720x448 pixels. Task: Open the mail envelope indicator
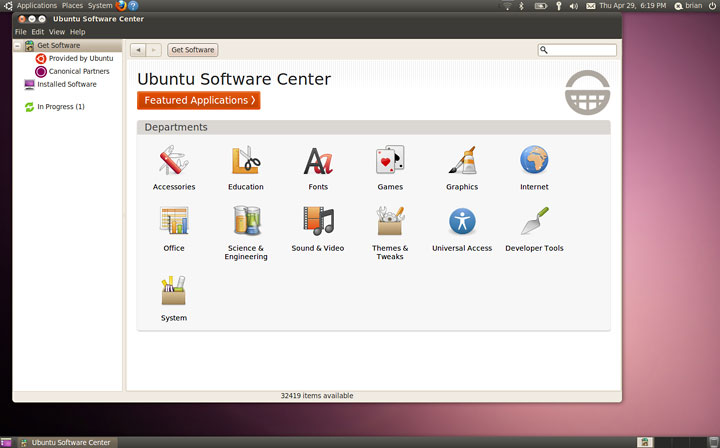tap(591, 6)
